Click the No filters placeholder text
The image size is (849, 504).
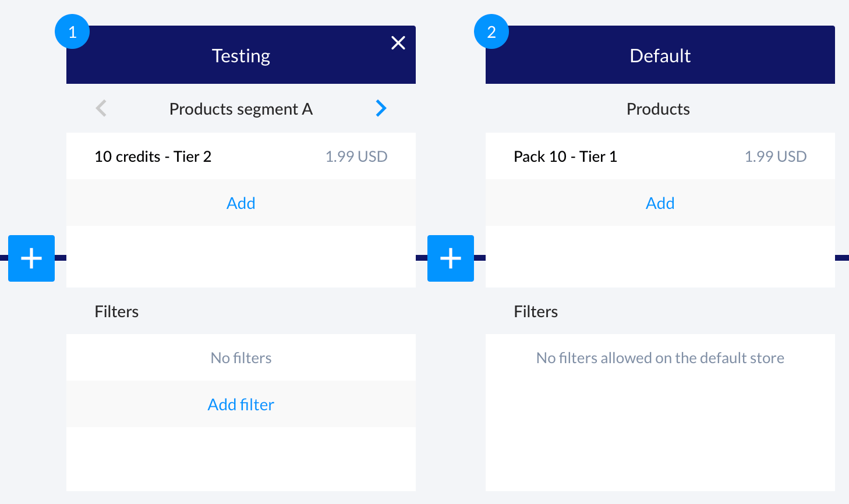tap(241, 358)
